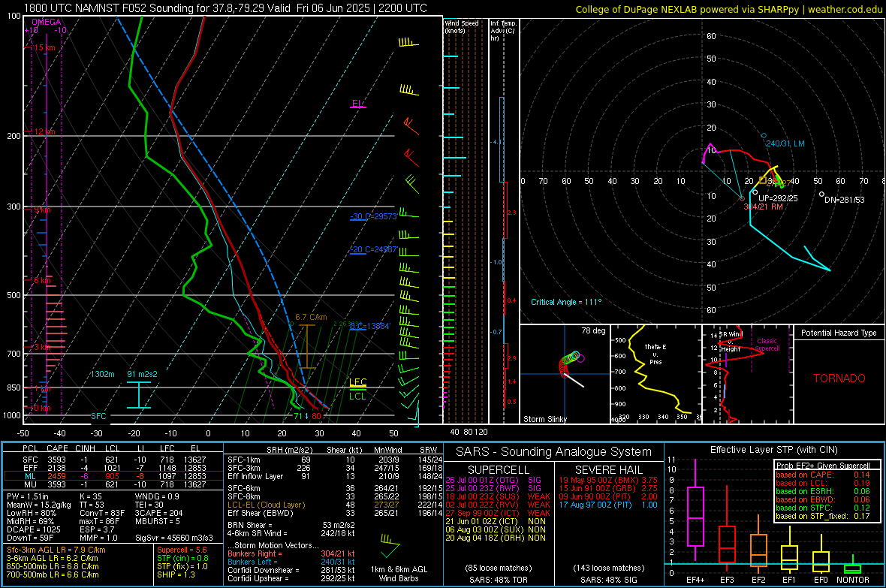Image resolution: width=886 pixels, height=588 pixels.
Task: Click the 'DCAPE = 1025' value
Action: (33, 529)
